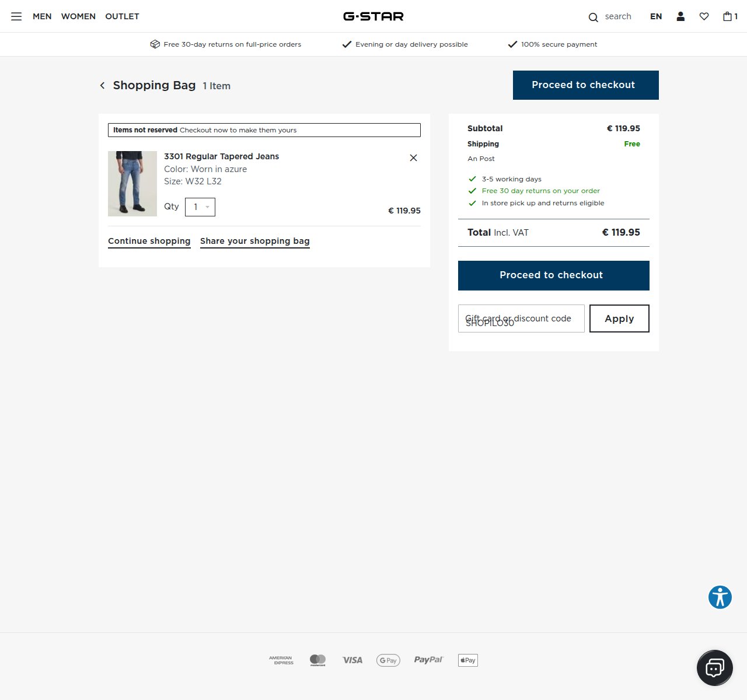
Task: Open the Qty quantity dropdown
Action: coord(200,207)
